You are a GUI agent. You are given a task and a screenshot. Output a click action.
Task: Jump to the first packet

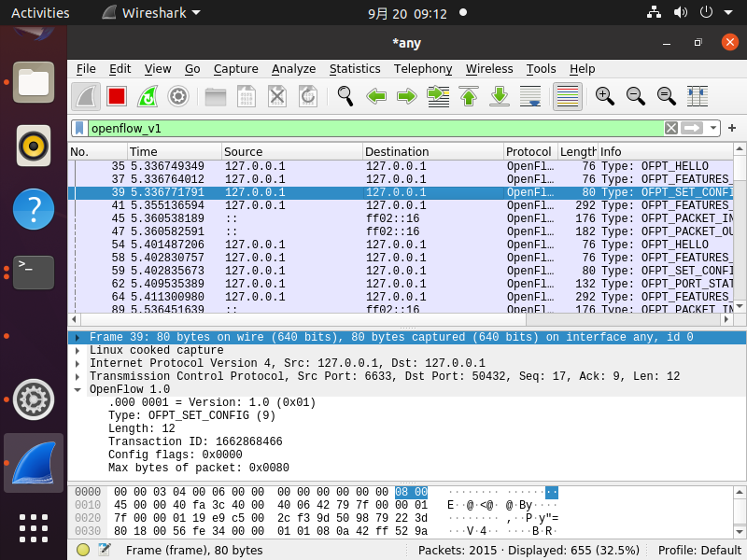[x=469, y=97]
